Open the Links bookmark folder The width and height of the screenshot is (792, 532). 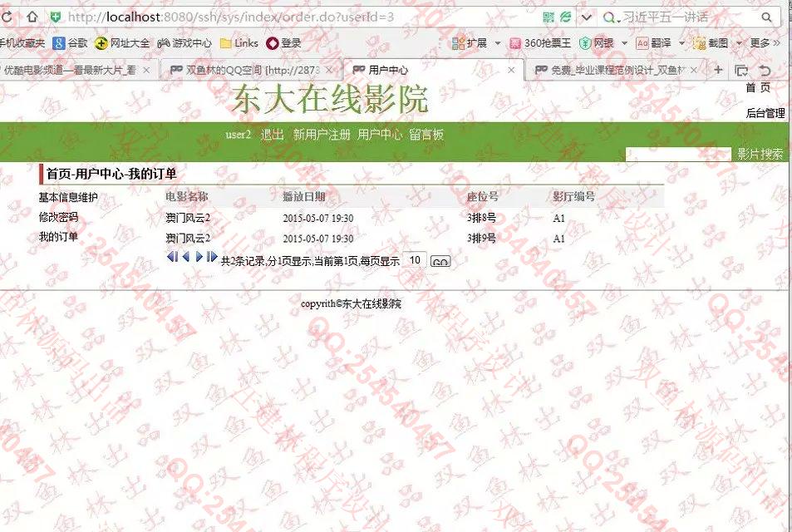(239, 43)
